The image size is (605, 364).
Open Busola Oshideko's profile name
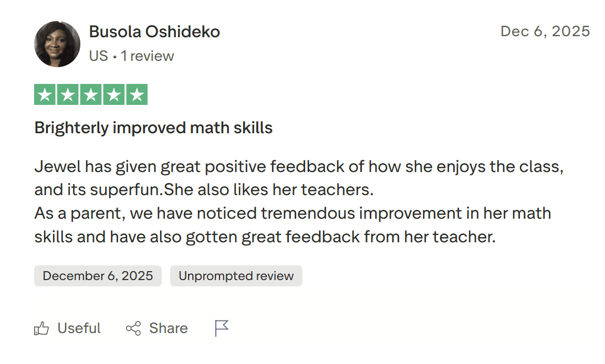154,31
